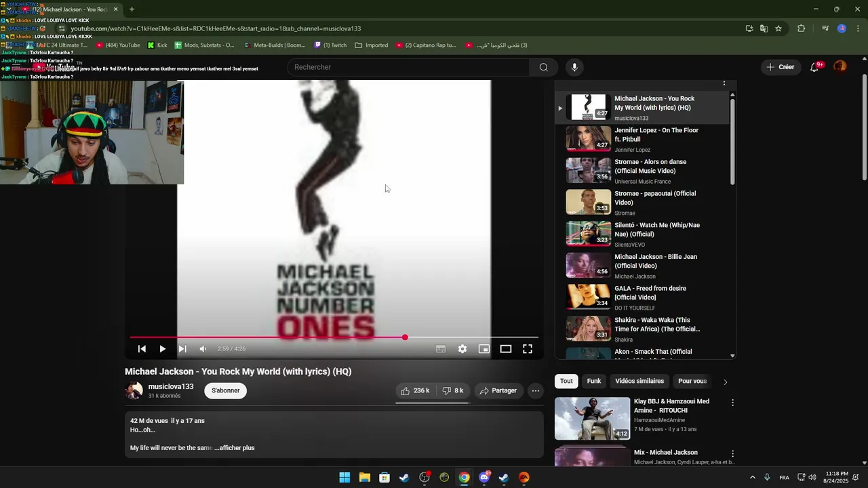
Task: Select the Vidéos similaires filter chip
Action: pyautogui.click(x=639, y=381)
